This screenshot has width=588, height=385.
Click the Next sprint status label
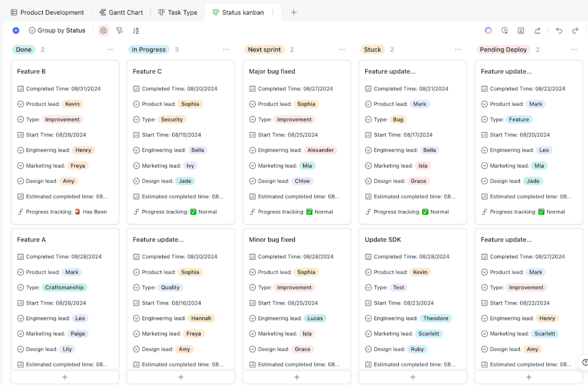coord(264,49)
